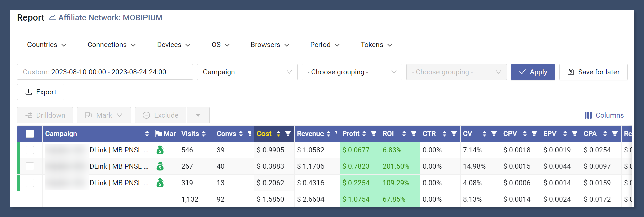Check the first campaign row checkbox
644x217 pixels.
30,150
